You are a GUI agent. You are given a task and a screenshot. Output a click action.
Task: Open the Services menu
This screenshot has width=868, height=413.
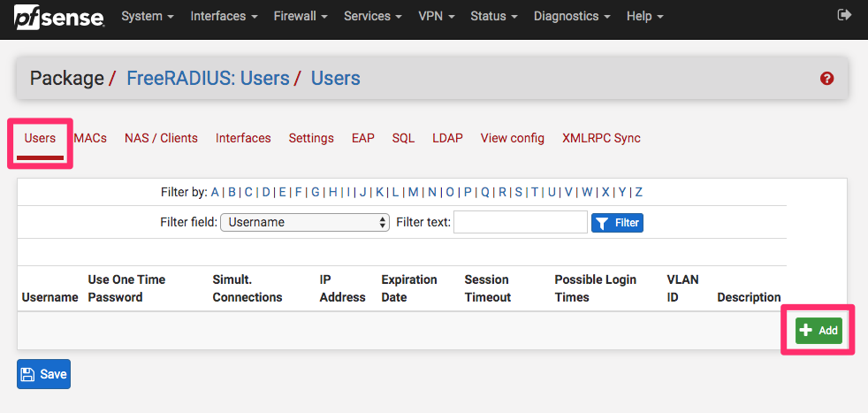(373, 16)
